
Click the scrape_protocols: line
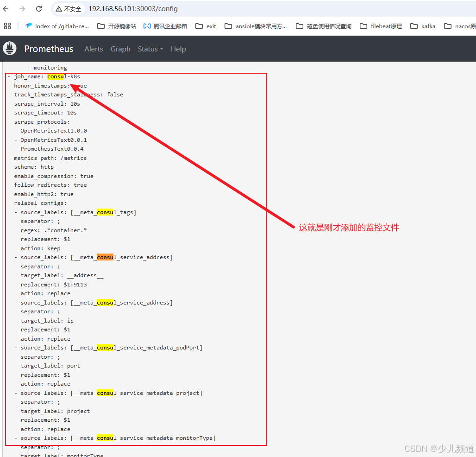[42, 122]
